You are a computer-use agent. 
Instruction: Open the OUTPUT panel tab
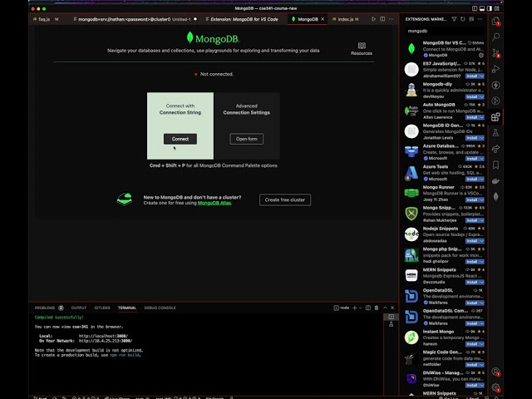(x=79, y=308)
